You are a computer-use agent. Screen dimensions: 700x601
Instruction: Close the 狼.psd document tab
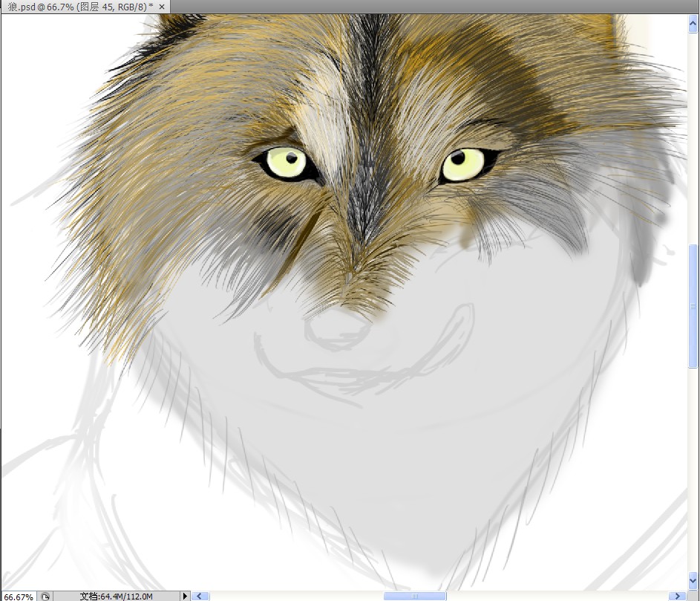coord(162,7)
